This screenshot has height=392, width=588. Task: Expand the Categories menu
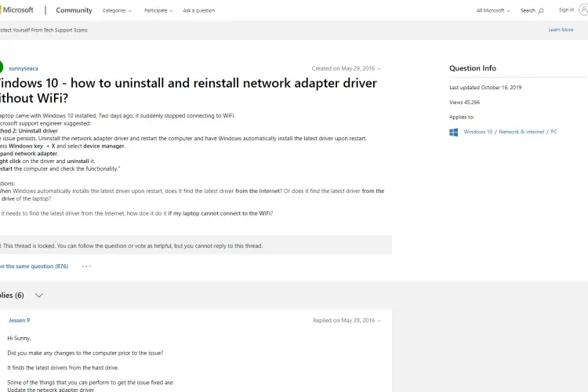(x=117, y=10)
